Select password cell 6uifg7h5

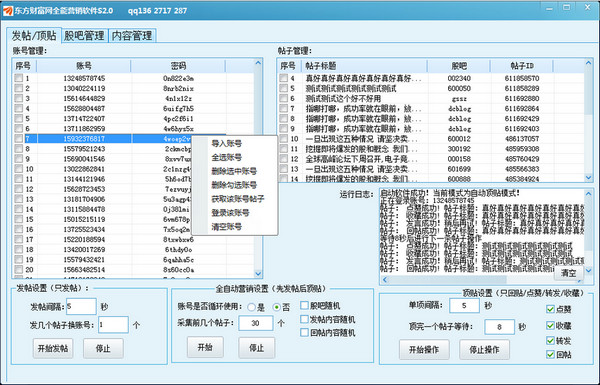(x=178, y=108)
